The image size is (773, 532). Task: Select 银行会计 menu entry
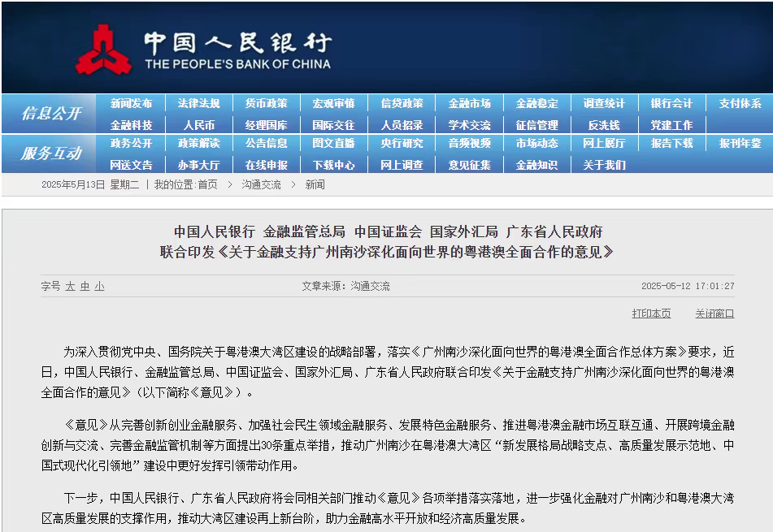tap(672, 103)
